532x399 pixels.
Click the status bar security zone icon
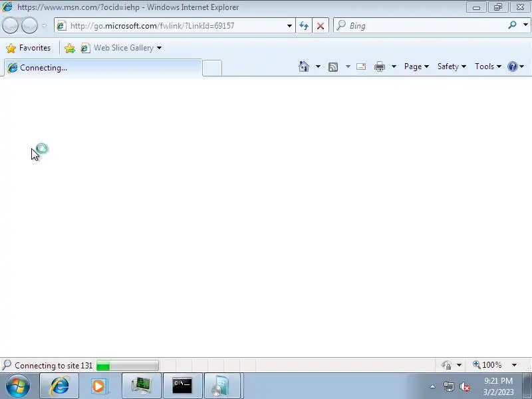(x=446, y=365)
